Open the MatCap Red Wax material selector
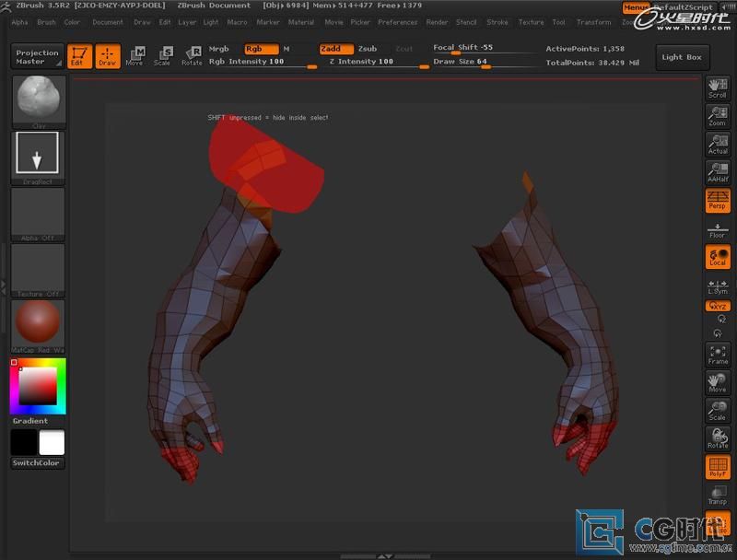The image size is (737, 560). tap(38, 326)
